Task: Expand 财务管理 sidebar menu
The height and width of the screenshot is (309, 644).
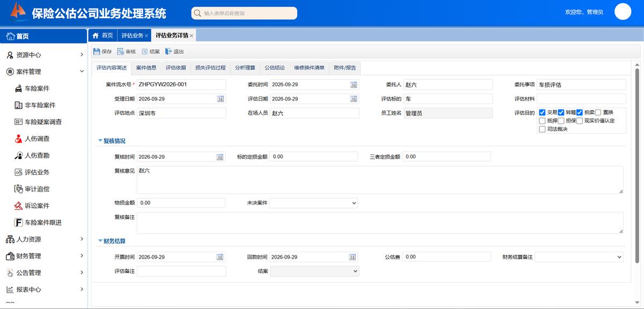Action: (x=44, y=256)
